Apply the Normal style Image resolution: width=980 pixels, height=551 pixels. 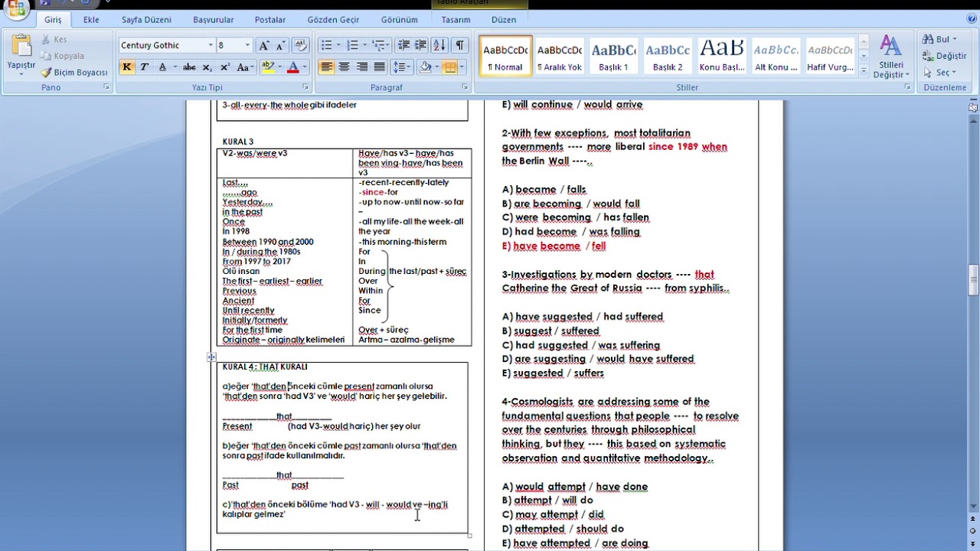(505, 57)
